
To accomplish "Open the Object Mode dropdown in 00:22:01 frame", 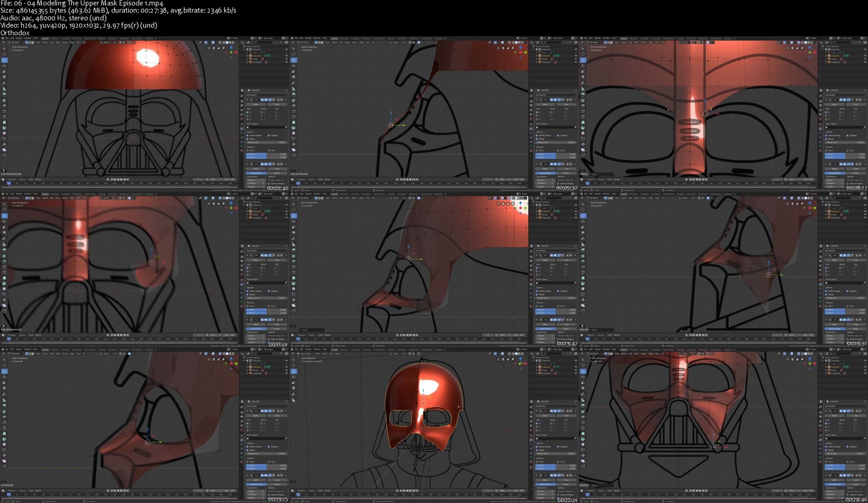I will [x=305, y=354].
